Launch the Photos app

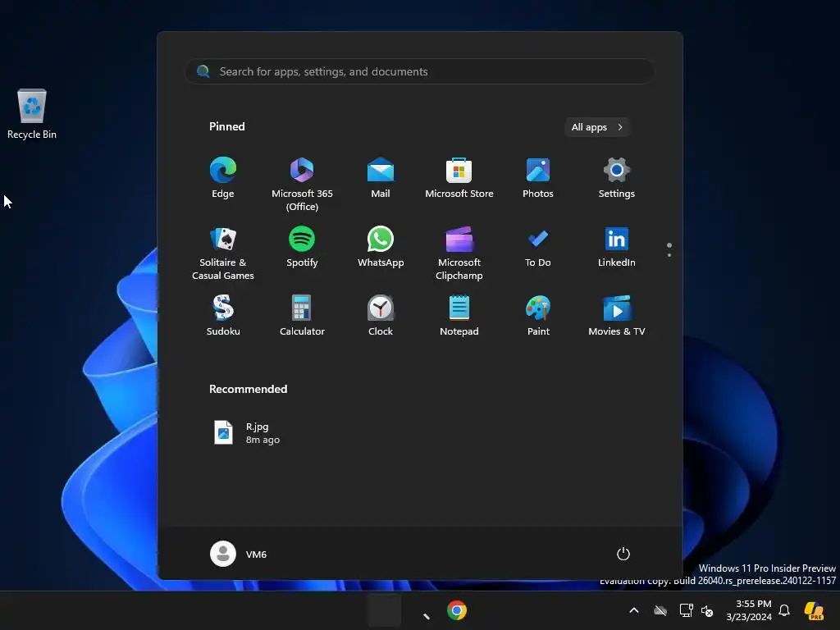(x=538, y=178)
